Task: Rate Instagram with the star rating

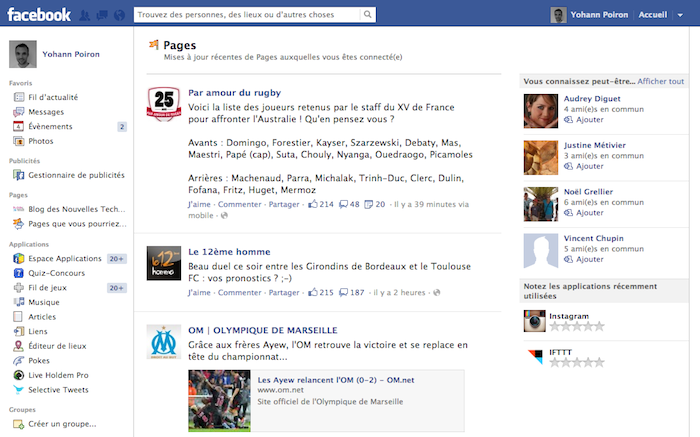Action: (577, 326)
